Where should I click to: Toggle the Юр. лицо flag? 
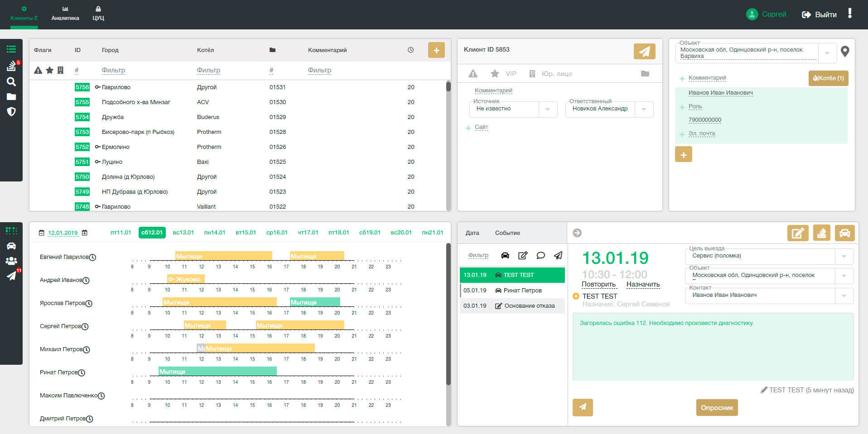(x=532, y=74)
